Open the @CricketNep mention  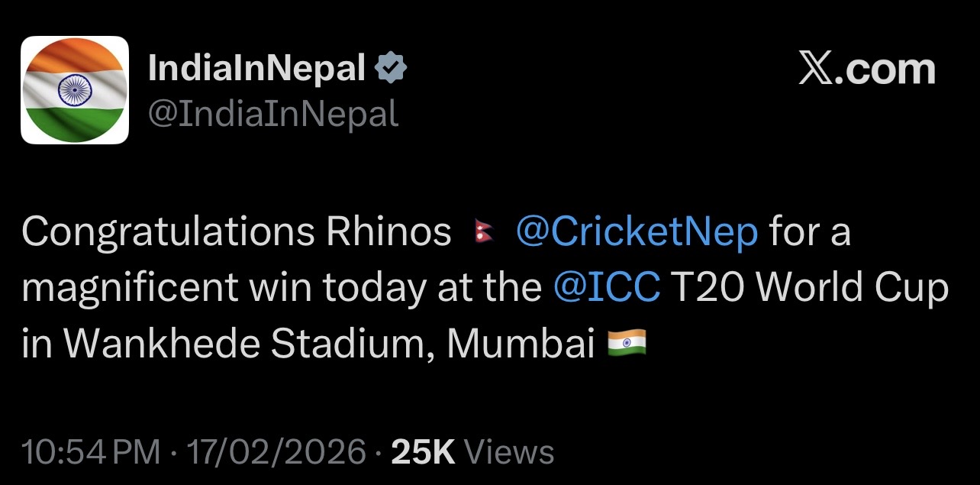click(x=637, y=232)
